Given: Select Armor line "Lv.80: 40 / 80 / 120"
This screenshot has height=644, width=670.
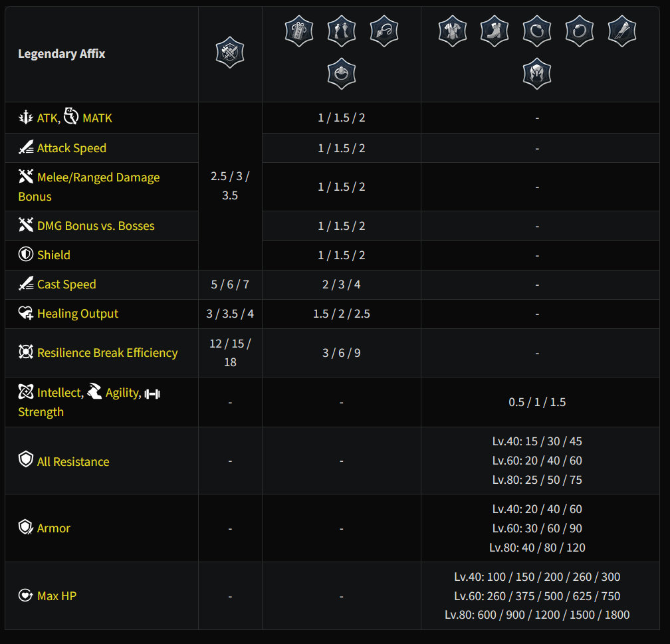Looking at the screenshot, I should coord(537,548).
